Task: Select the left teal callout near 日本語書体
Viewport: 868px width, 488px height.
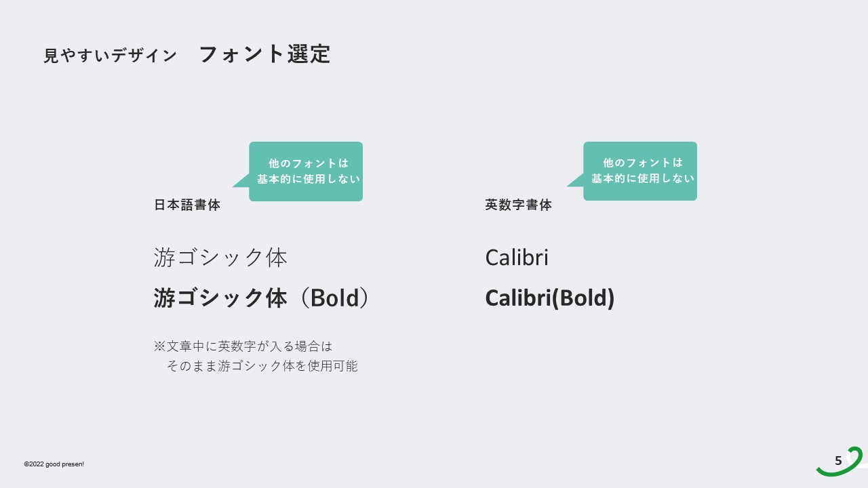Action: click(x=306, y=171)
